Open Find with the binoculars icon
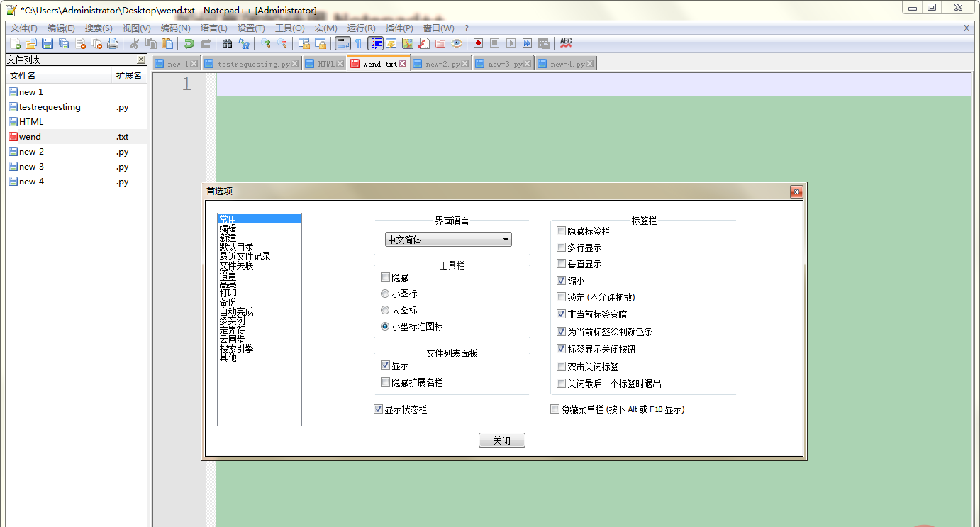This screenshot has width=980, height=527. [x=227, y=43]
